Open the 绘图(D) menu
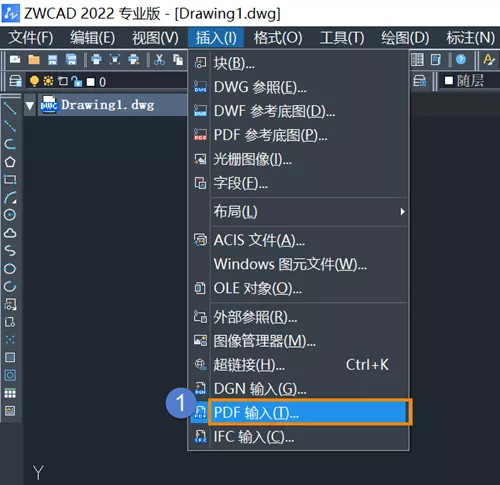500x485 pixels. click(405, 38)
